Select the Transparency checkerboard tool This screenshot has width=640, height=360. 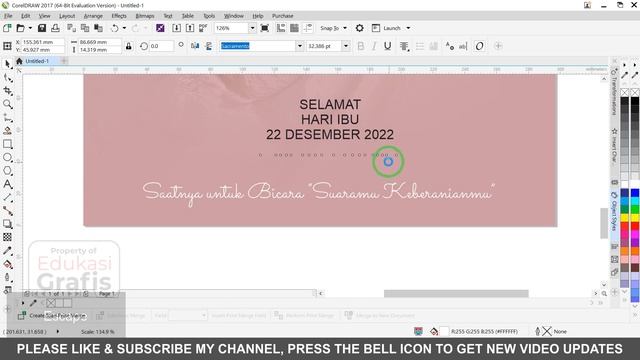7,237
